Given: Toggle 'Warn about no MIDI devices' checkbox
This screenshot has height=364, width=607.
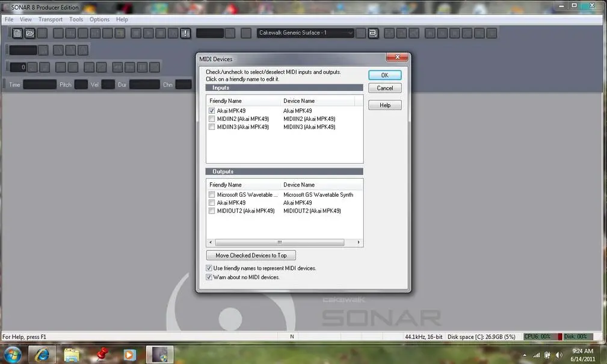Looking at the screenshot, I should tap(209, 277).
